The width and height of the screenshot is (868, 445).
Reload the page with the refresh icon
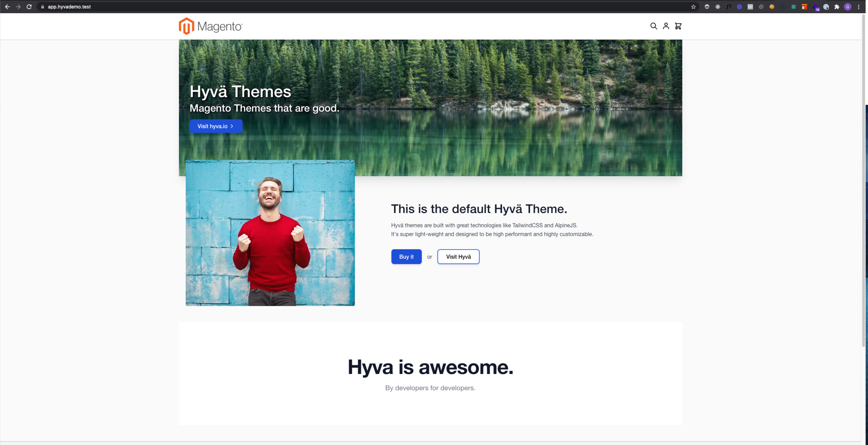[x=29, y=7]
